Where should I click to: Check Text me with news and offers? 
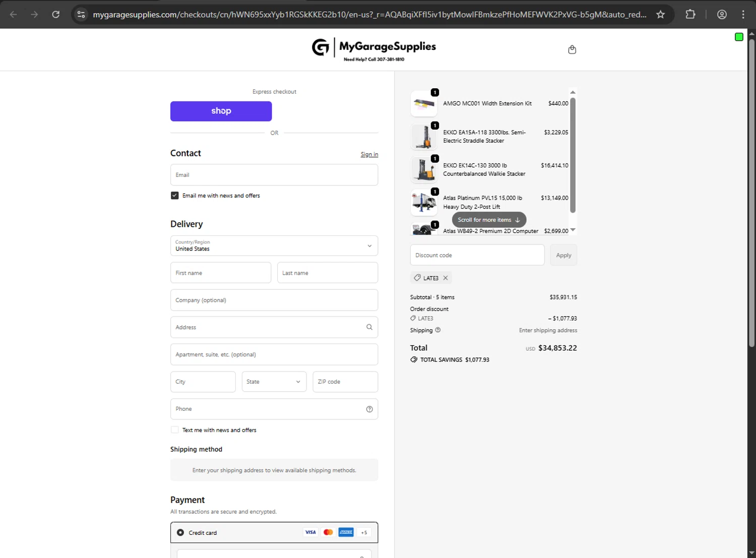coord(174,430)
